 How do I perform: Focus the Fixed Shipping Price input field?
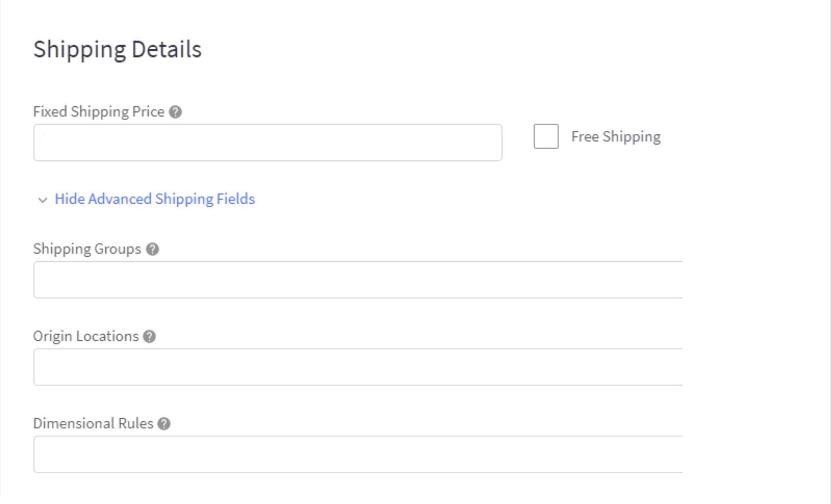(x=268, y=143)
